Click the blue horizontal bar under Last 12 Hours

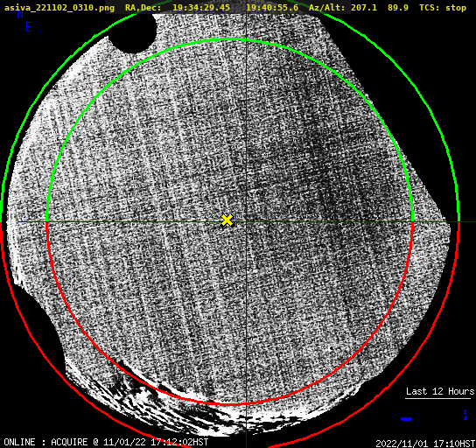point(406,419)
